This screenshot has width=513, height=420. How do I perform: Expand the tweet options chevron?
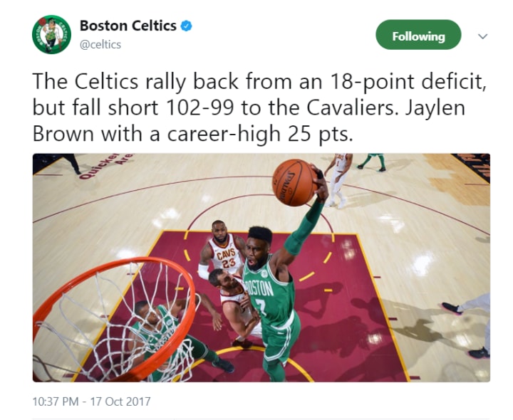(x=482, y=36)
